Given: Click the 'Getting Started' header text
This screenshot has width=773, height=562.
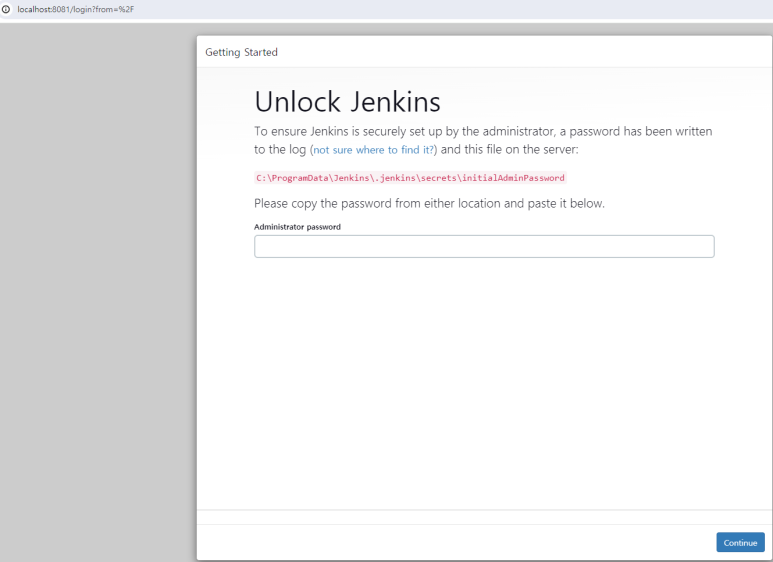Looking at the screenshot, I should (242, 52).
